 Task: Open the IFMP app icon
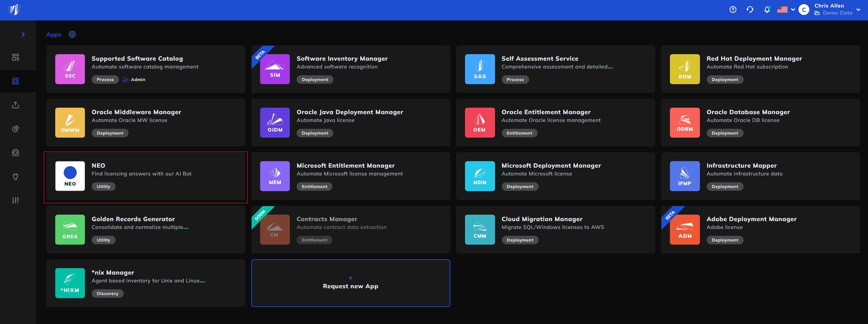(685, 176)
